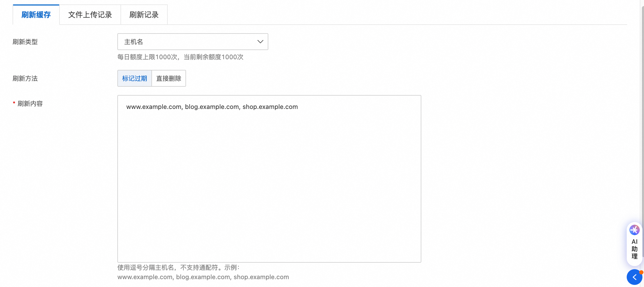Click the blue circular left-arrow button
The width and height of the screenshot is (644, 287).
[x=634, y=277]
